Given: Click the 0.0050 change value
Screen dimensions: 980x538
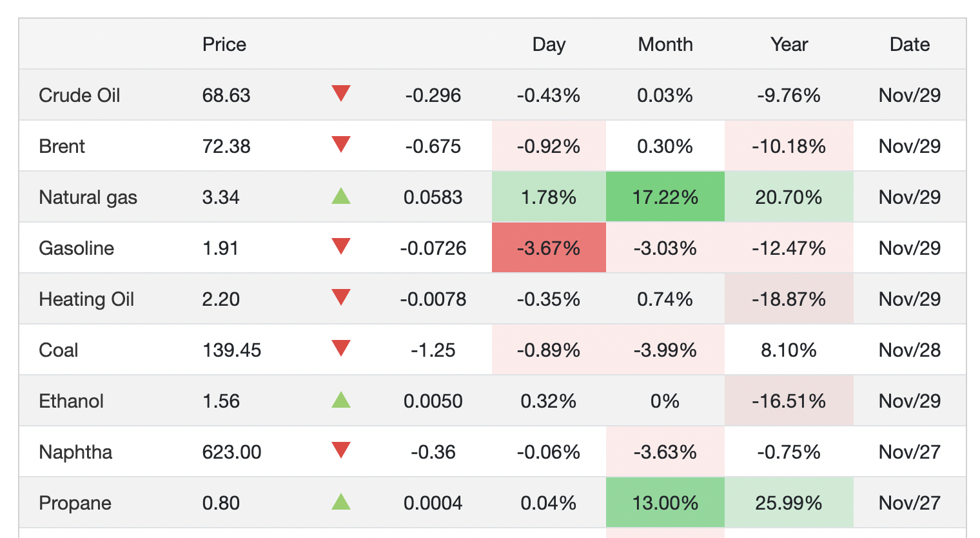Looking at the screenshot, I should pyautogui.click(x=433, y=401).
